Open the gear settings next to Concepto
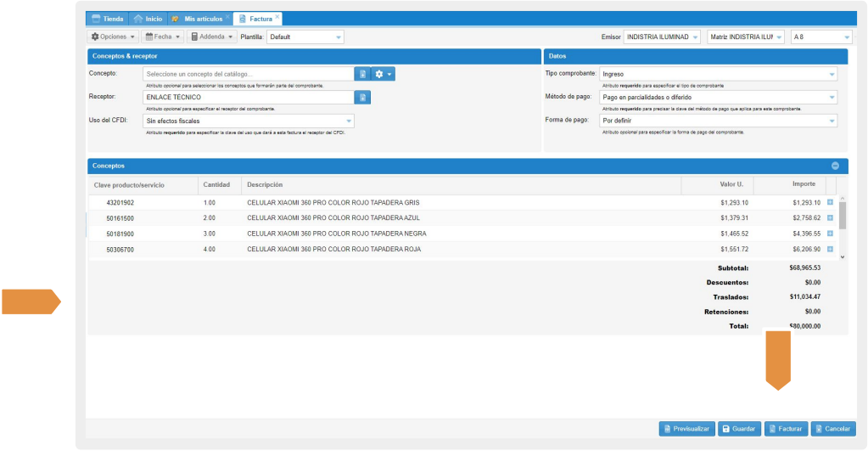Screen dimensions: 868x451 pos(384,75)
